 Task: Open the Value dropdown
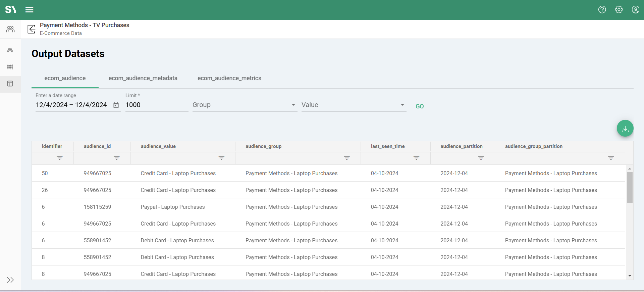[354, 105]
